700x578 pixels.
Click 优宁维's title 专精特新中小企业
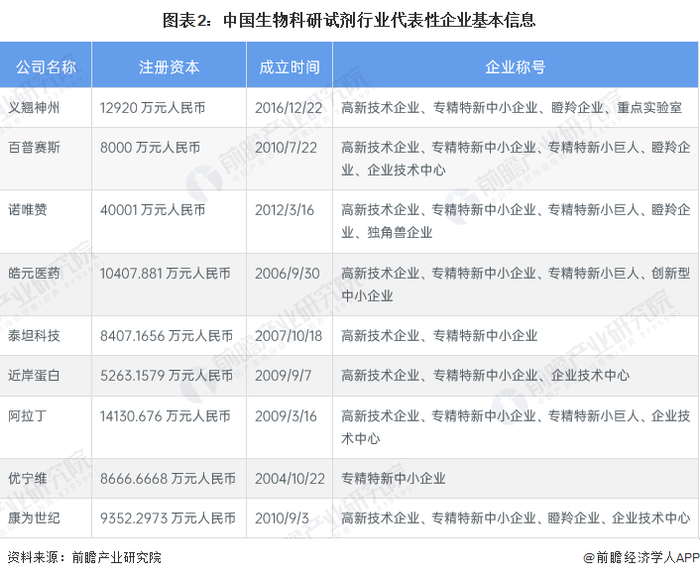pyautogui.click(x=393, y=478)
